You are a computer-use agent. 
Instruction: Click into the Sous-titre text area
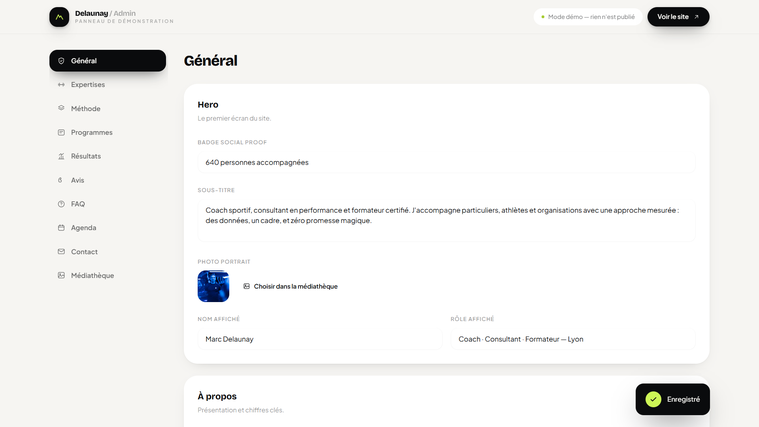[446, 220]
